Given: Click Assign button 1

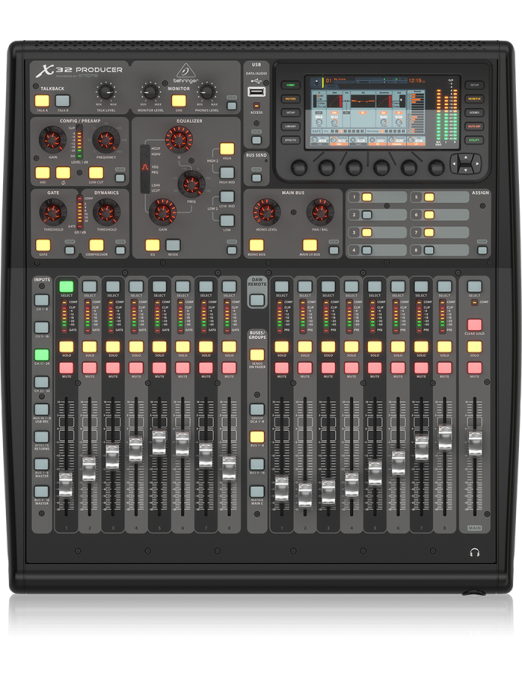Looking at the screenshot, I should point(367,197).
